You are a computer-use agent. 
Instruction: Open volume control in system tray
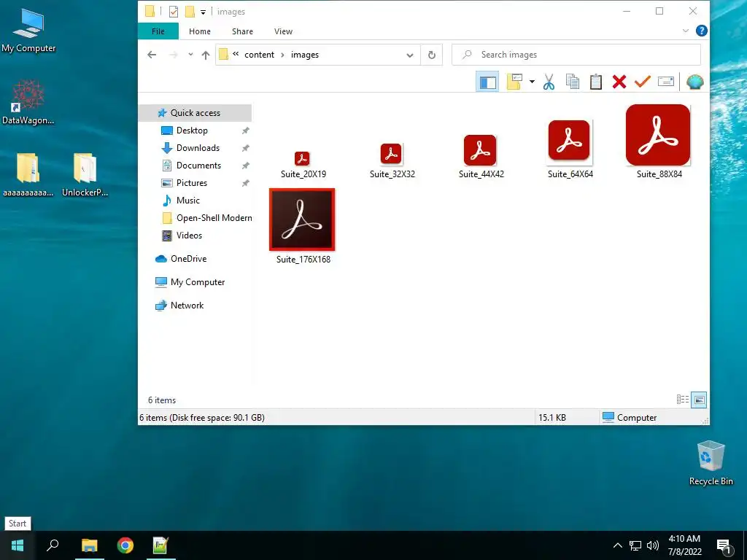point(653,545)
